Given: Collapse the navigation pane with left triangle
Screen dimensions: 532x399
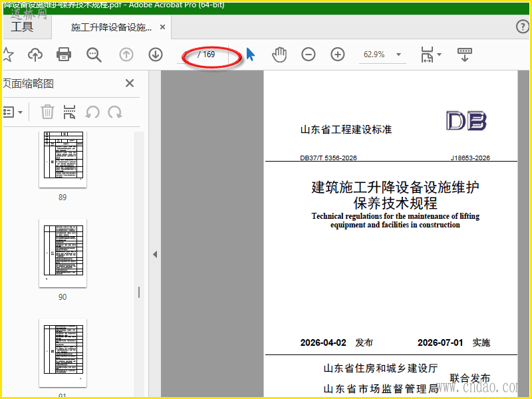Looking at the screenshot, I should tap(155, 254).
